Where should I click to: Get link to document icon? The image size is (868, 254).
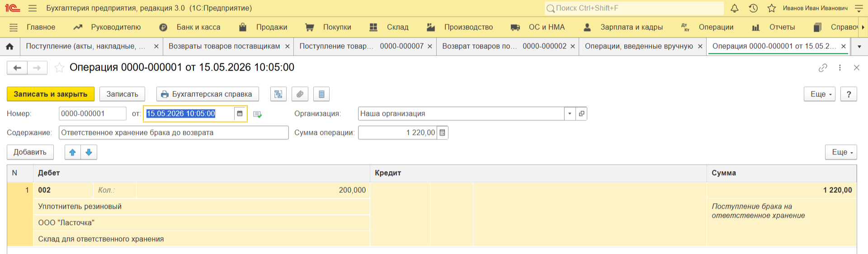pyautogui.click(x=823, y=67)
